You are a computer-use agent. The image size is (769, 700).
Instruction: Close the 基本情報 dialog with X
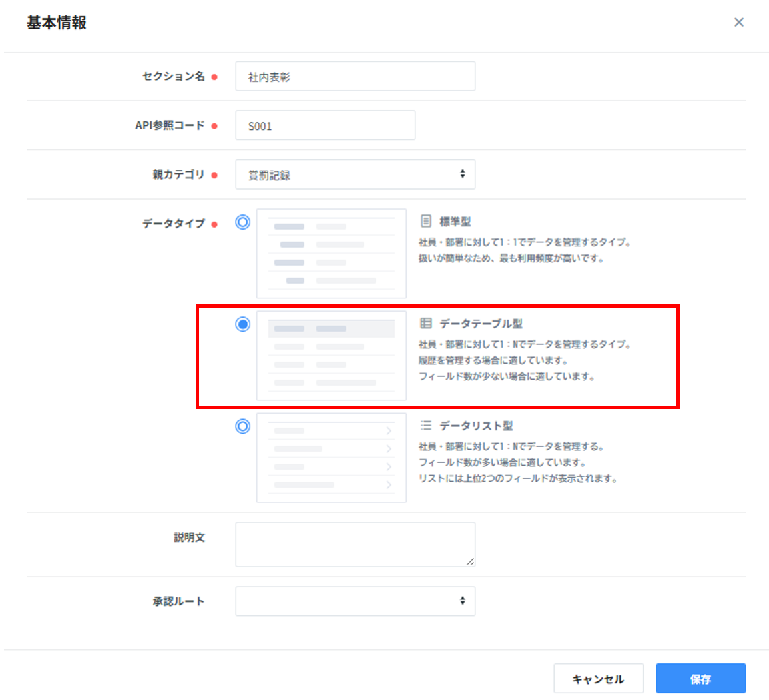click(738, 23)
